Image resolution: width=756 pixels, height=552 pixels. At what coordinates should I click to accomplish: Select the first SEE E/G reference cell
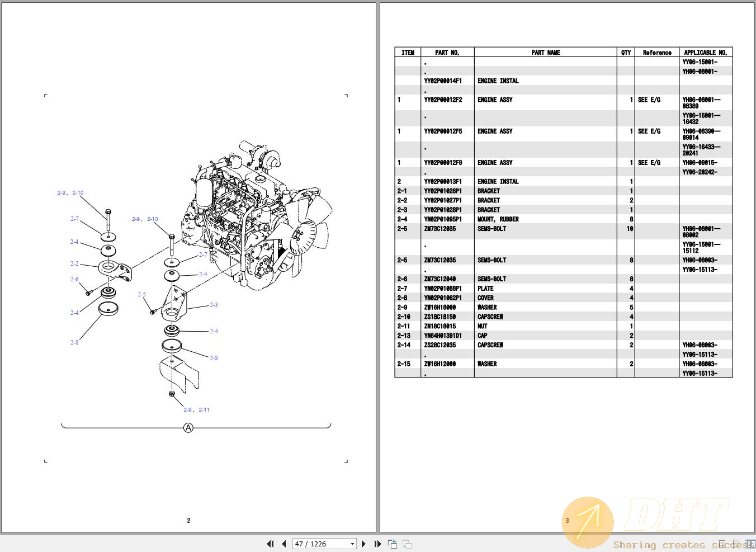[649, 100]
